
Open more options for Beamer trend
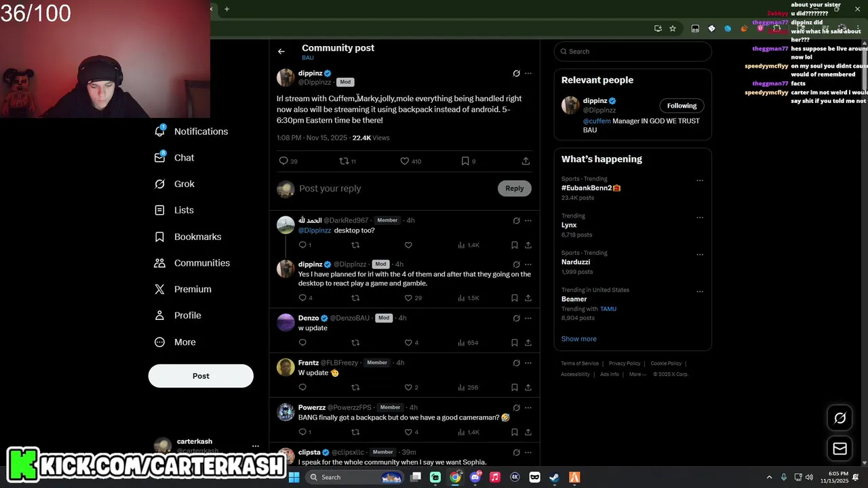[x=700, y=291]
